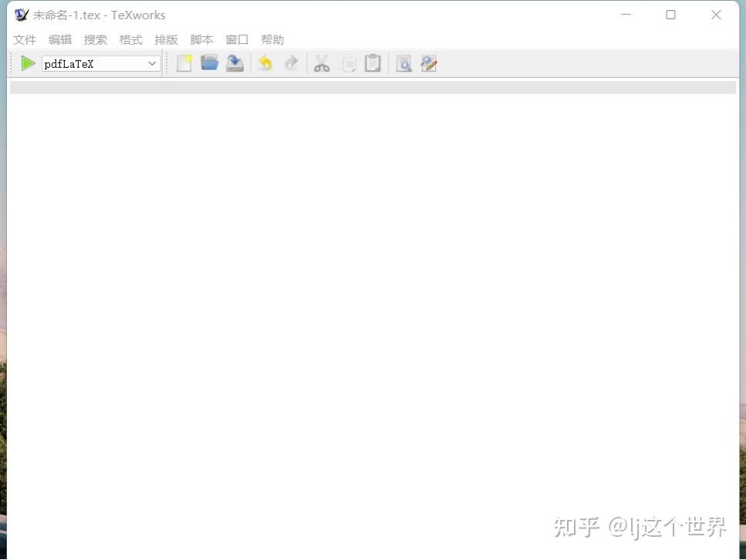Save the document with the Save icon
This screenshot has width=746, height=560.
[x=235, y=63]
